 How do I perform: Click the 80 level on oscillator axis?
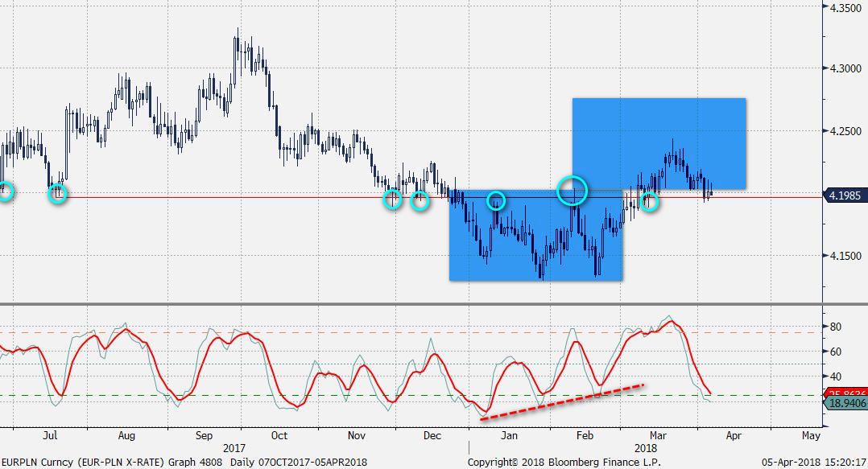(x=835, y=327)
